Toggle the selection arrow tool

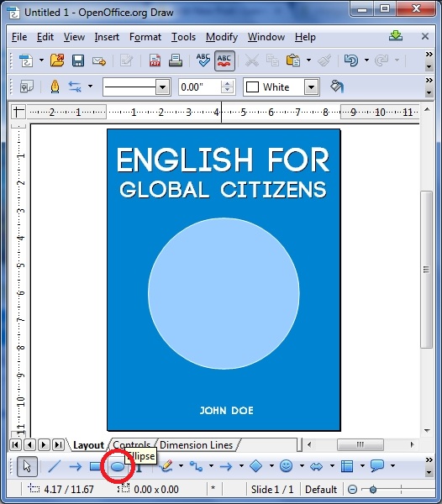(27, 466)
